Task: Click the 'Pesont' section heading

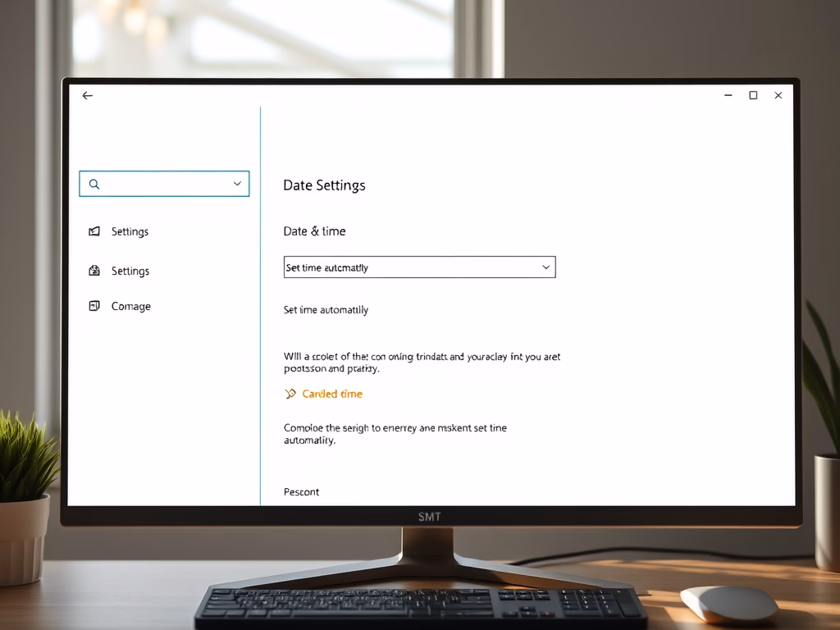Action: [301, 492]
